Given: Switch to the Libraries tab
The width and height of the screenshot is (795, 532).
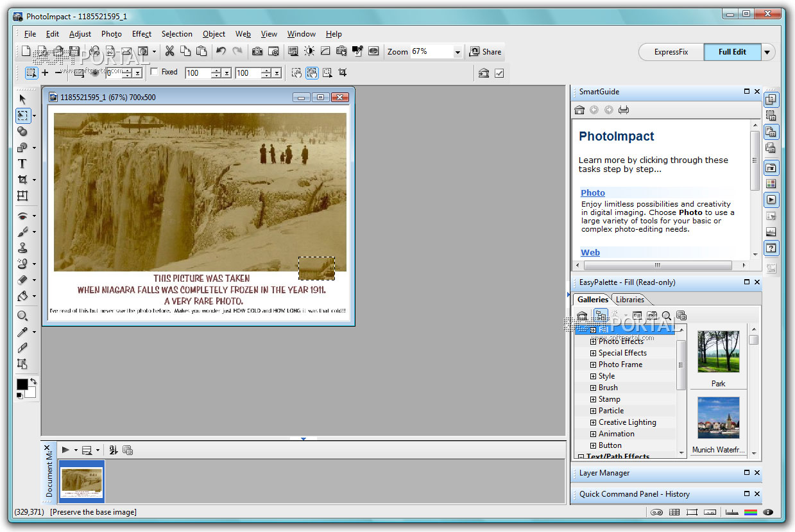Looking at the screenshot, I should click(630, 300).
